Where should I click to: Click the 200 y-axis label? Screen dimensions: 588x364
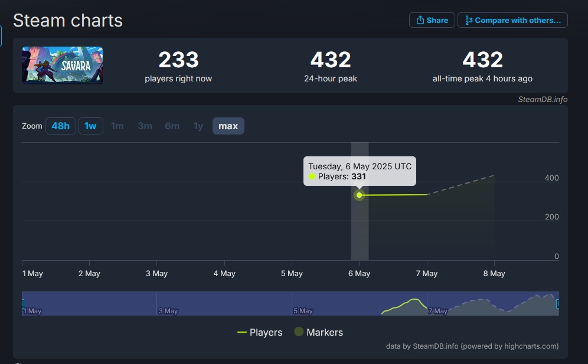(x=551, y=217)
